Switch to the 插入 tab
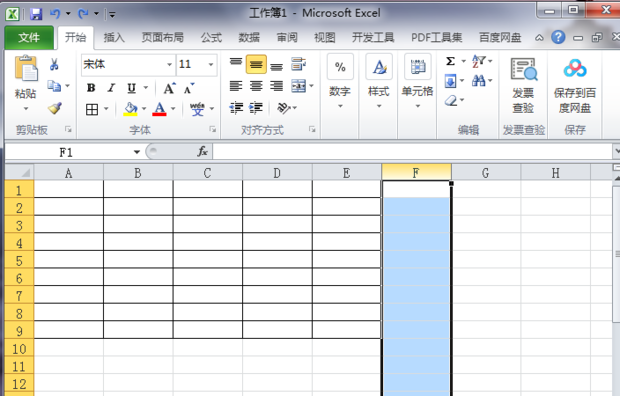The width and height of the screenshot is (620, 396). (114, 38)
